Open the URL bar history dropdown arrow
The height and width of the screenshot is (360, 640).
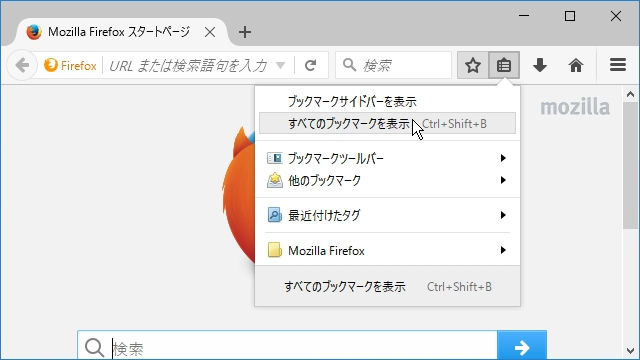coord(280,65)
